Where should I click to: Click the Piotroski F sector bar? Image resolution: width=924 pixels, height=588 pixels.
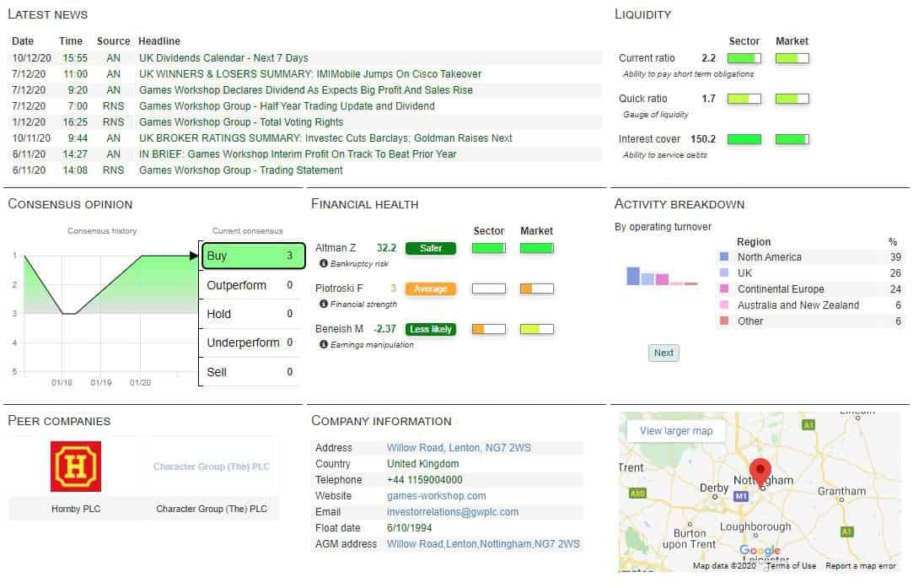pos(488,289)
